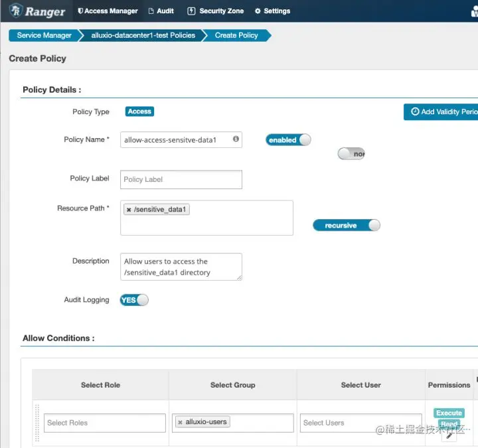Toggle Audit Logging YES switch
Viewport: 478px width, 448px height.
click(x=134, y=300)
